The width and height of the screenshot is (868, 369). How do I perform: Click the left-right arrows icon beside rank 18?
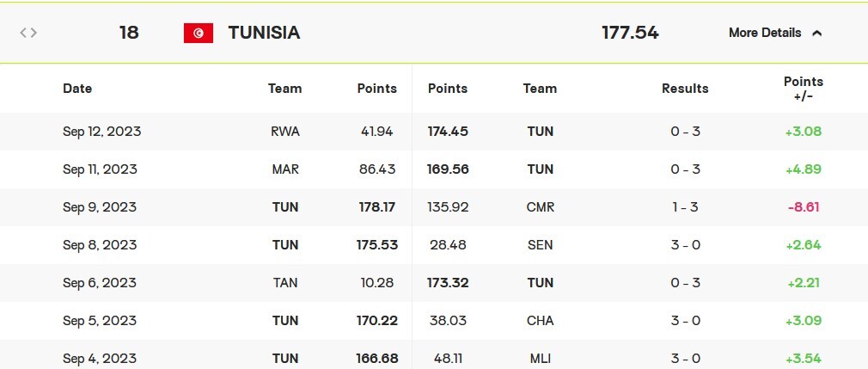(x=28, y=33)
